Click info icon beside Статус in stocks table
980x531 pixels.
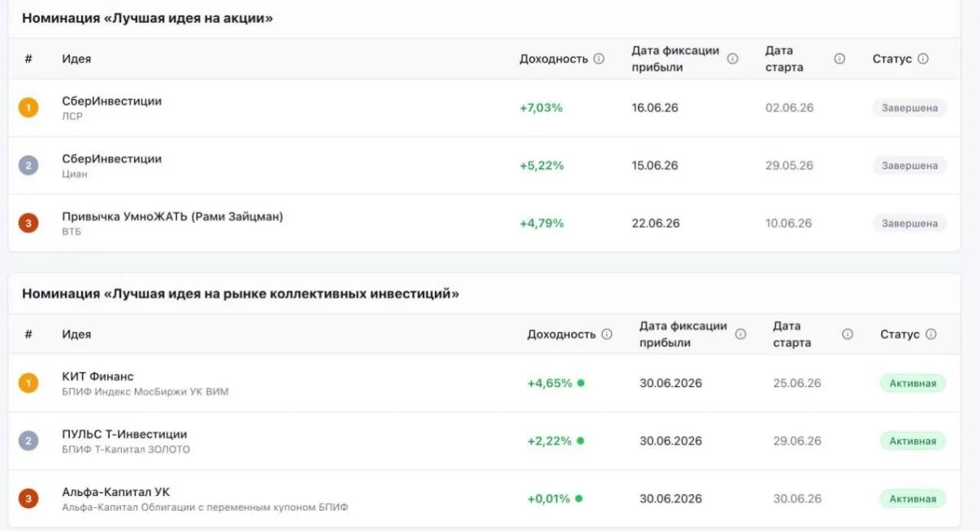(923, 59)
